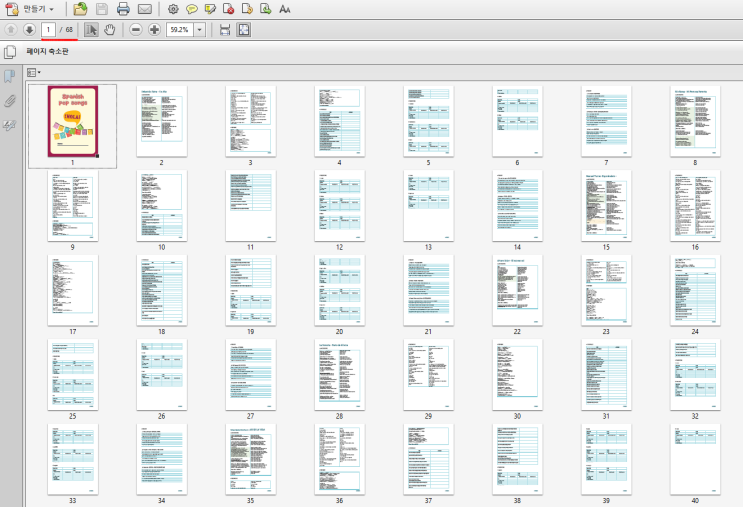The width and height of the screenshot is (743, 507).
Task: Select the page 22 thumbnail
Action: [517, 289]
